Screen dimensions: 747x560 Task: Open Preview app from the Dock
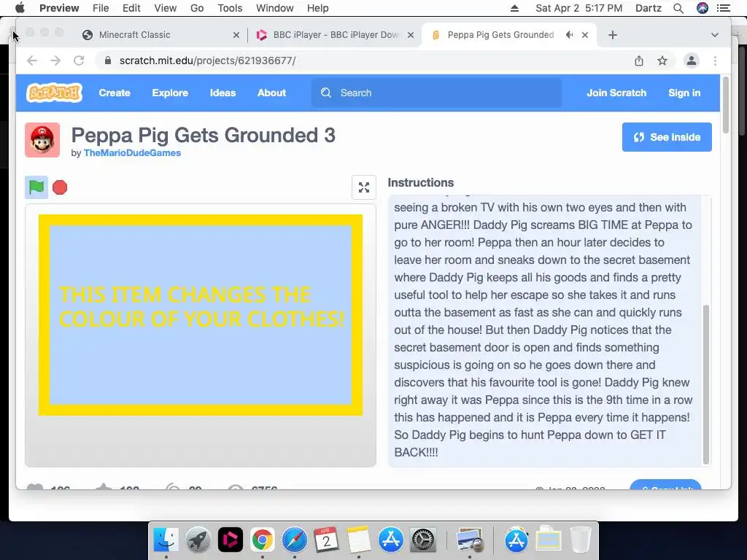click(470, 540)
